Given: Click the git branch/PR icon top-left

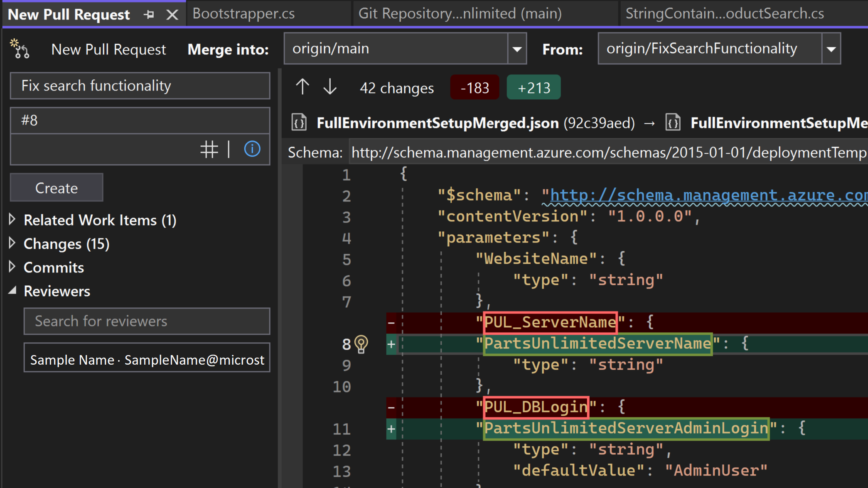Looking at the screenshot, I should (x=20, y=48).
